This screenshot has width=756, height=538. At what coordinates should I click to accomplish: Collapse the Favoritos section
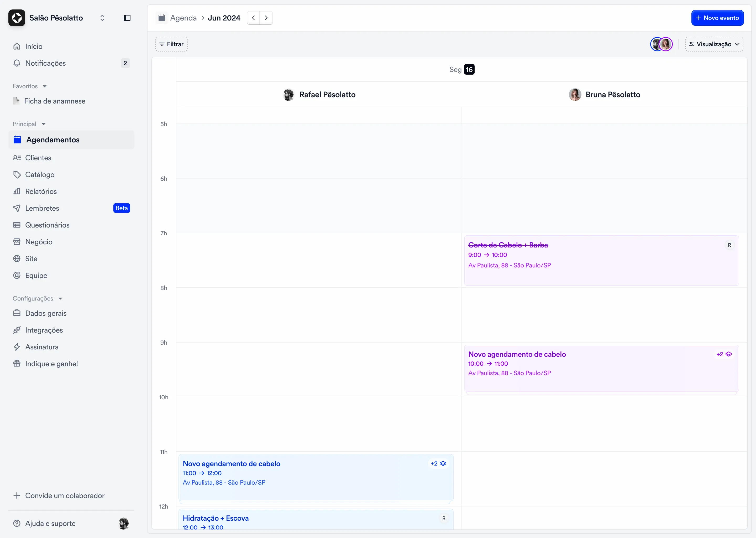point(29,86)
